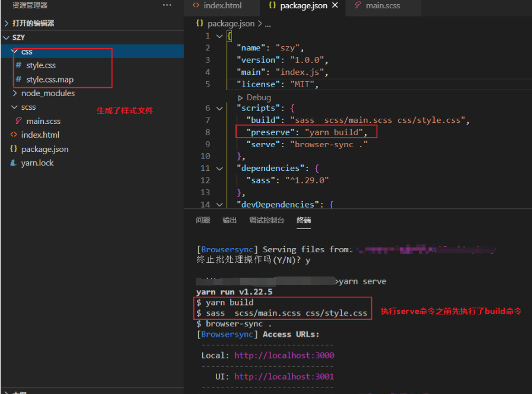The image size is (532, 394).
Task: Click the "yarn run v1.22.5" terminal line
Action: tap(234, 292)
